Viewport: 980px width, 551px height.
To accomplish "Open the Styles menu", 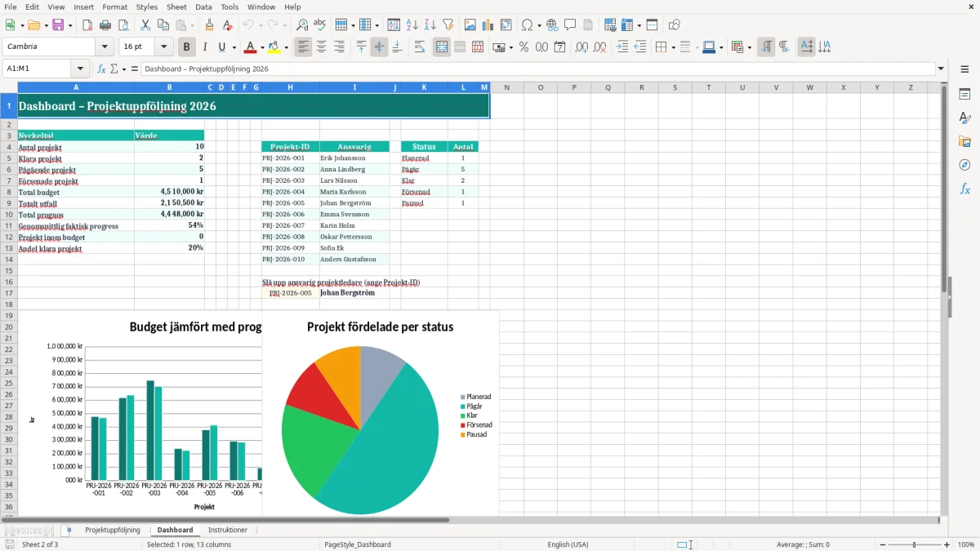I will [147, 7].
